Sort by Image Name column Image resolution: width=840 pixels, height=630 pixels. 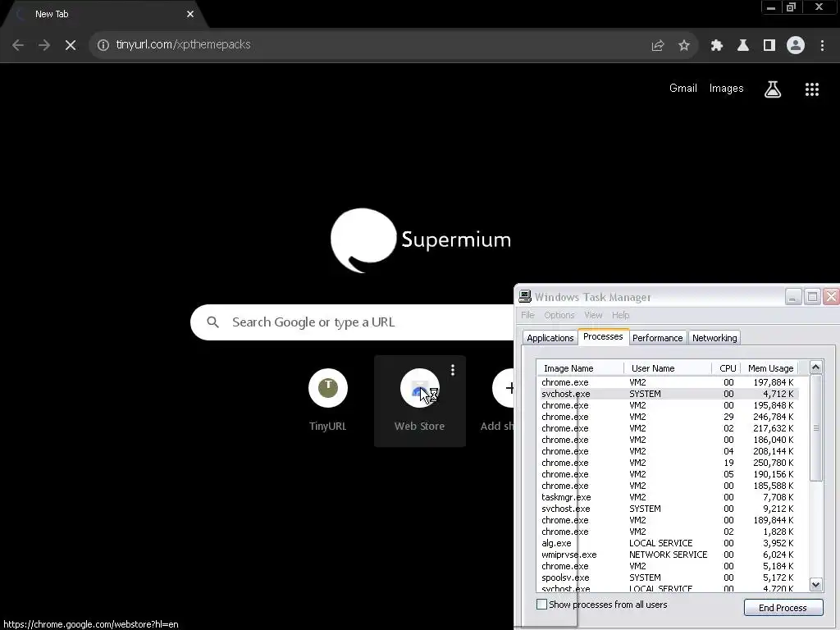click(580, 368)
